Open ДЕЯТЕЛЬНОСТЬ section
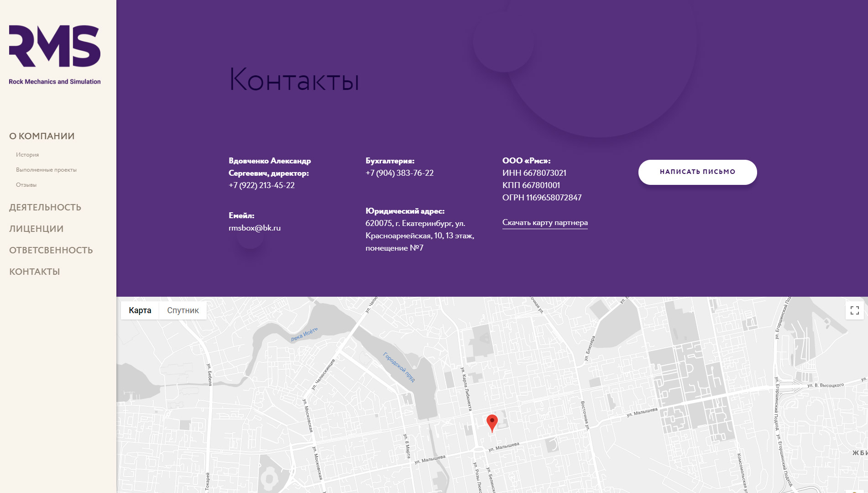868x493 pixels. point(45,207)
